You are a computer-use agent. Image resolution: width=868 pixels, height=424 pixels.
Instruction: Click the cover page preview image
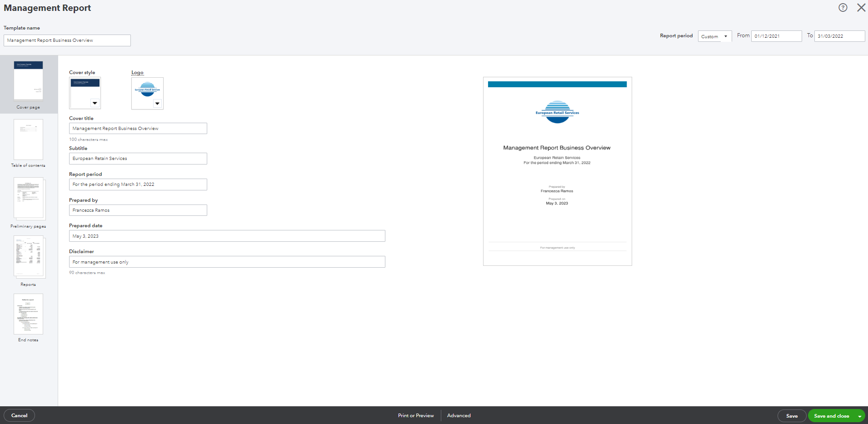(558, 171)
